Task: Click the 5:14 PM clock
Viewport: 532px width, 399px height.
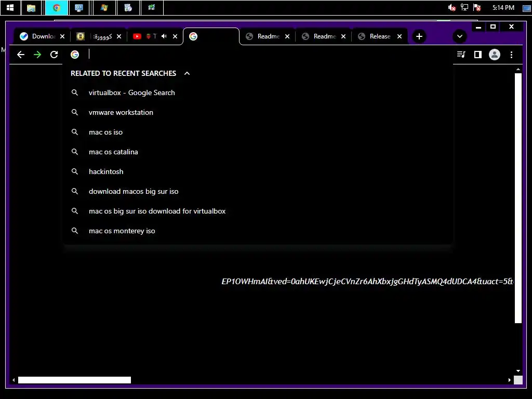Action: coord(503,7)
